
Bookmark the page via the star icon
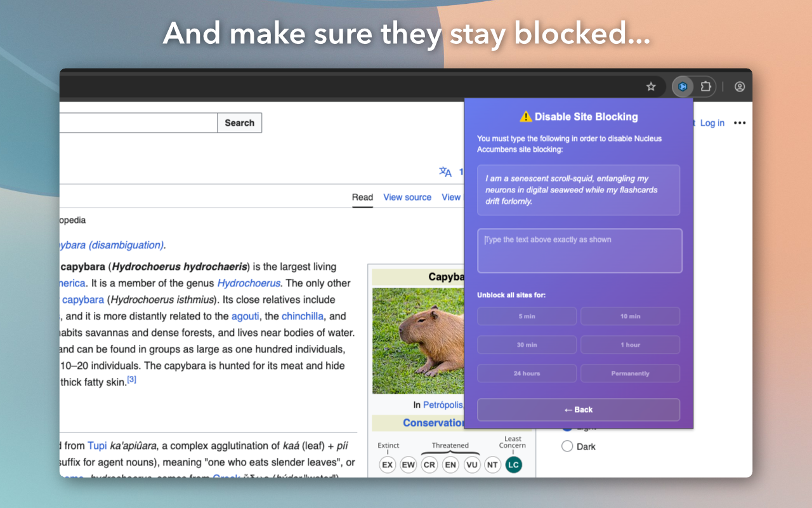[651, 86]
